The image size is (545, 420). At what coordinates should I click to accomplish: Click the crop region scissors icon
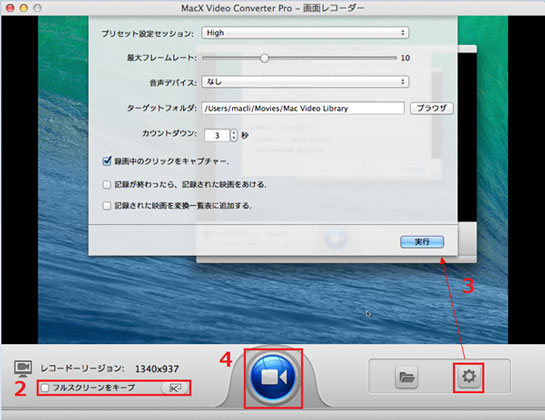175,388
